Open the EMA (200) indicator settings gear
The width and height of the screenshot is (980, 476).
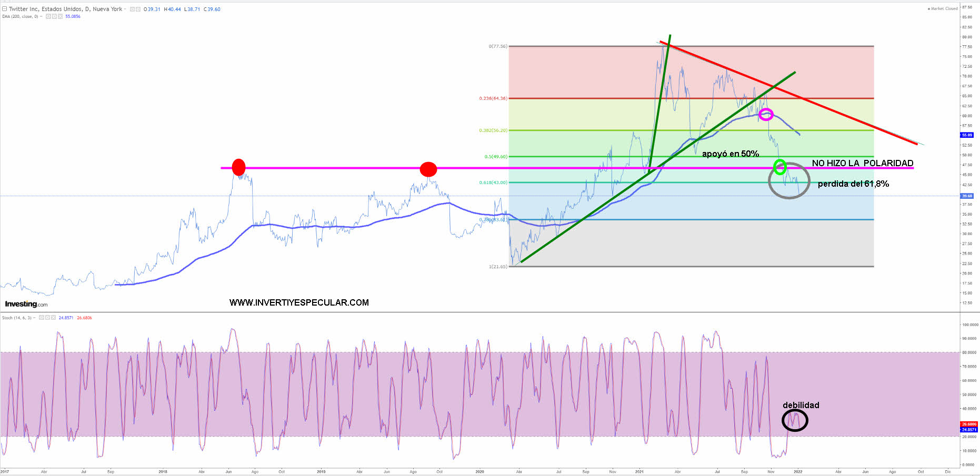[x=54, y=16]
